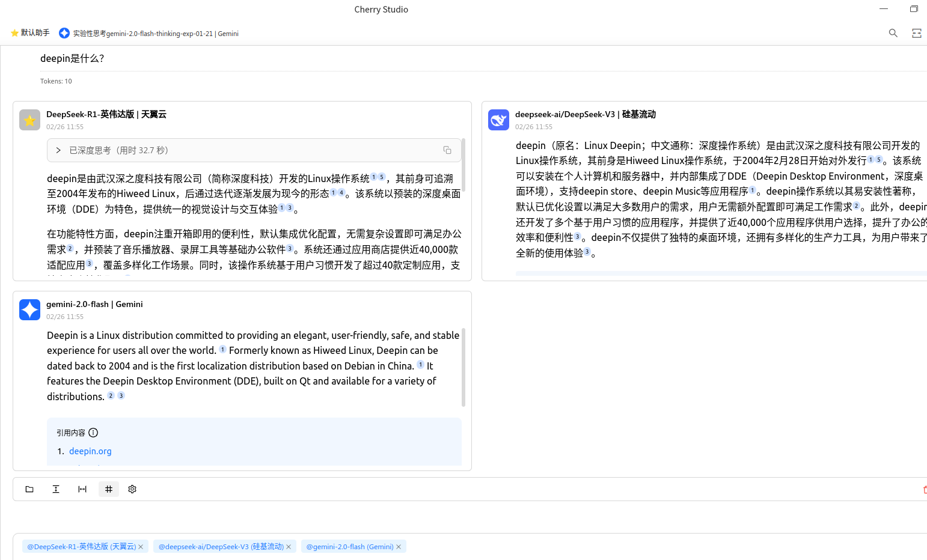The width and height of the screenshot is (927, 560).
Task: Click the folder icon in message toolbar
Action: pyautogui.click(x=29, y=489)
